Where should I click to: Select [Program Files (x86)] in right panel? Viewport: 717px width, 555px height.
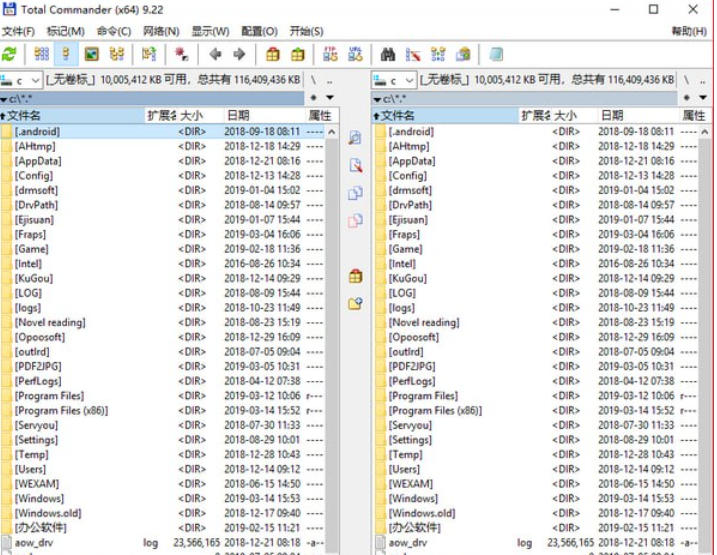[536, 411]
